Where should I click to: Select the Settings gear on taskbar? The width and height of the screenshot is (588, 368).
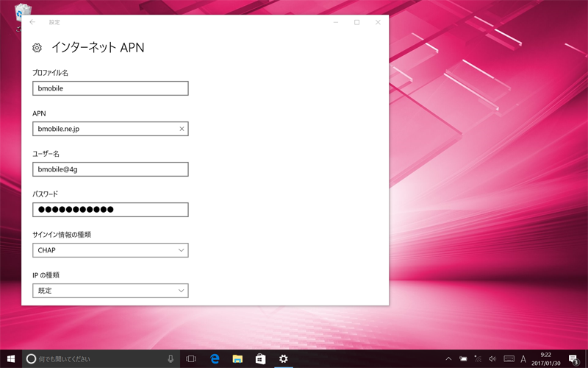(284, 359)
